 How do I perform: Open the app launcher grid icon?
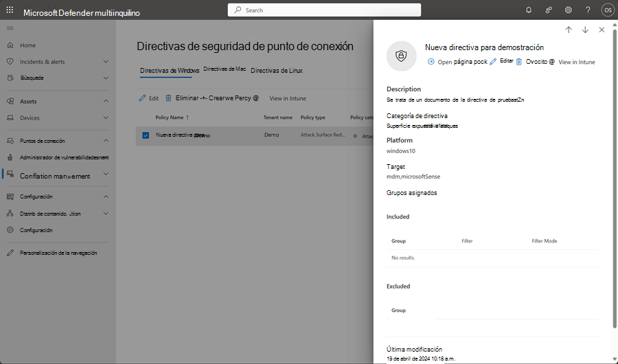[10, 10]
